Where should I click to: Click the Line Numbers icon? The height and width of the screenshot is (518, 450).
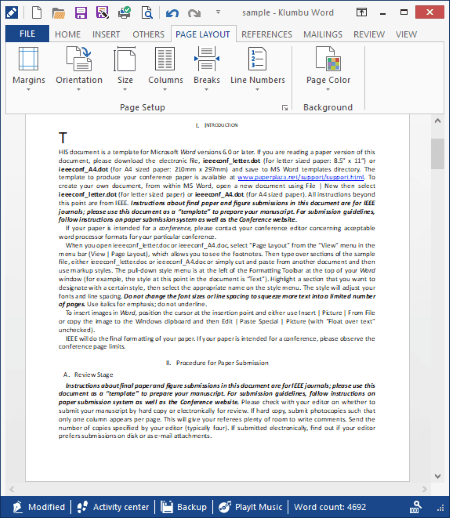coord(257,59)
